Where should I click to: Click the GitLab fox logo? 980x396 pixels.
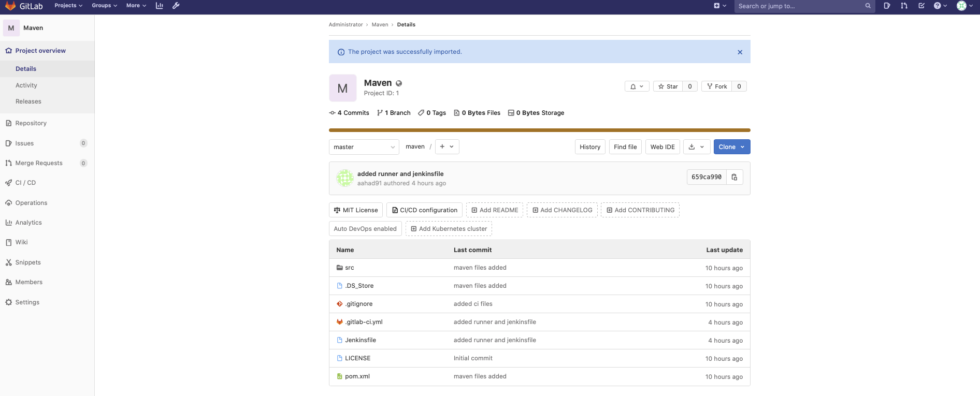(x=10, y=6)
